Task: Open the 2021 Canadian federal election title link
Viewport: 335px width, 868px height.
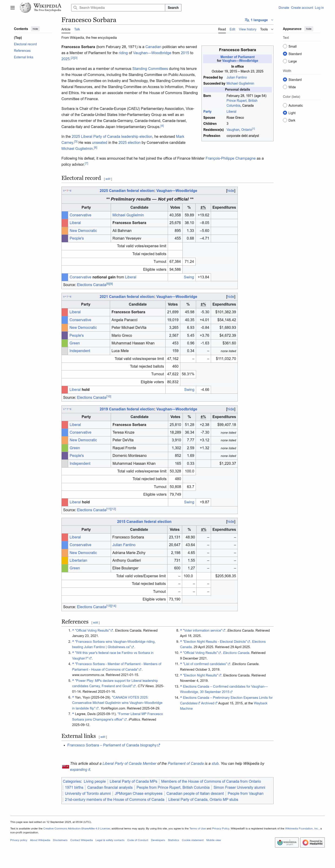Action: [127, 297]
